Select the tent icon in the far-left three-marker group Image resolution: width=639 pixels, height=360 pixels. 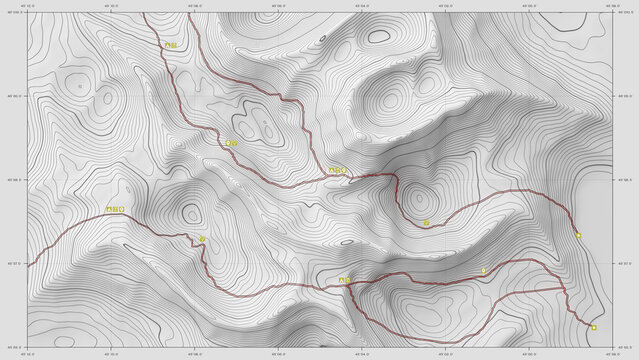coord(109,209)
